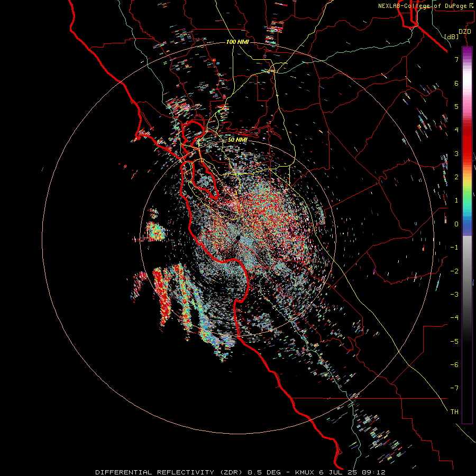Click the "-3" value on the color scale

pyautogui.click(x=454, y=295)
